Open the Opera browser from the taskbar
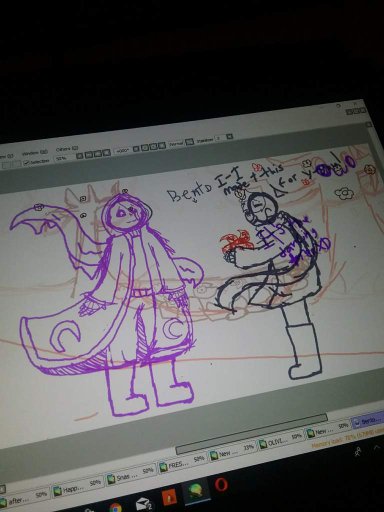 [221, 484]
